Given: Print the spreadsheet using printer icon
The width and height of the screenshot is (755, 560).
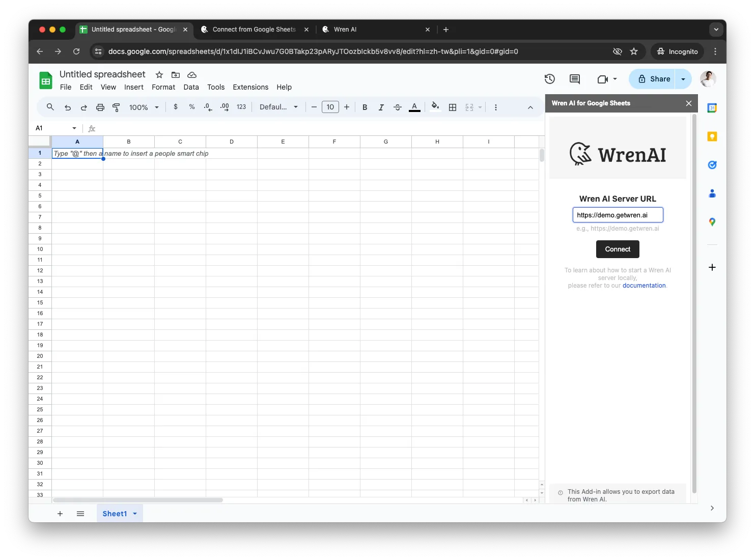Looking at the screenshot, I should click(x=100, y=107).
